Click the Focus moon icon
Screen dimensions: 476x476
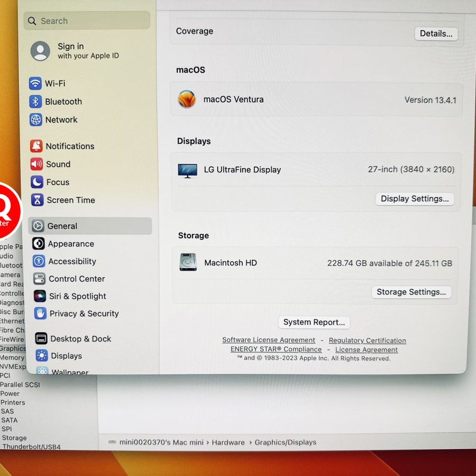(x=37, y=182)
